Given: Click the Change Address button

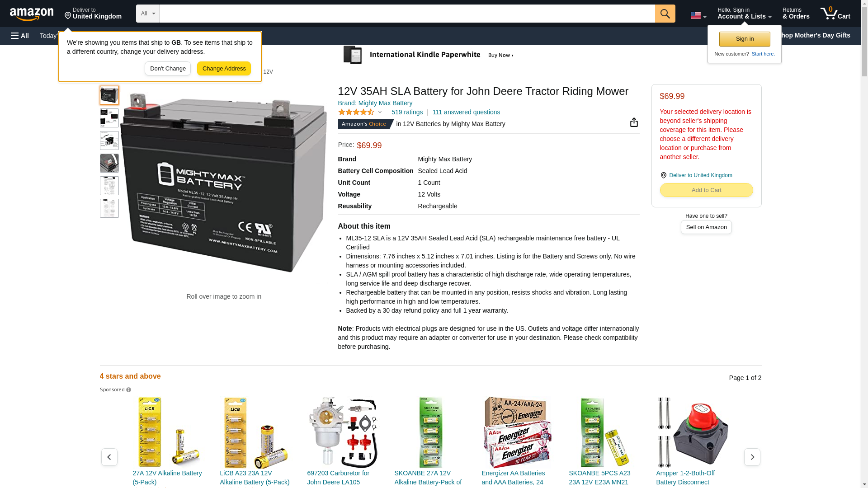Looking at the screenshot, I should 224,69.
